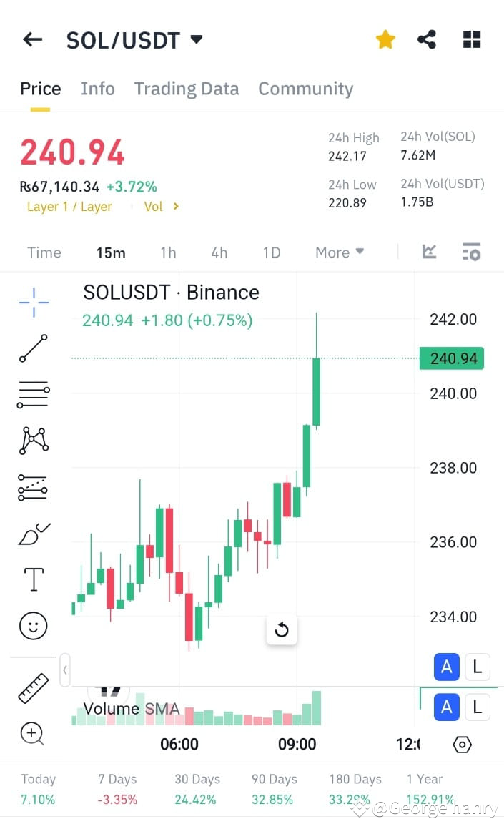Select the 1h timeframe

(x=168, y=252)
